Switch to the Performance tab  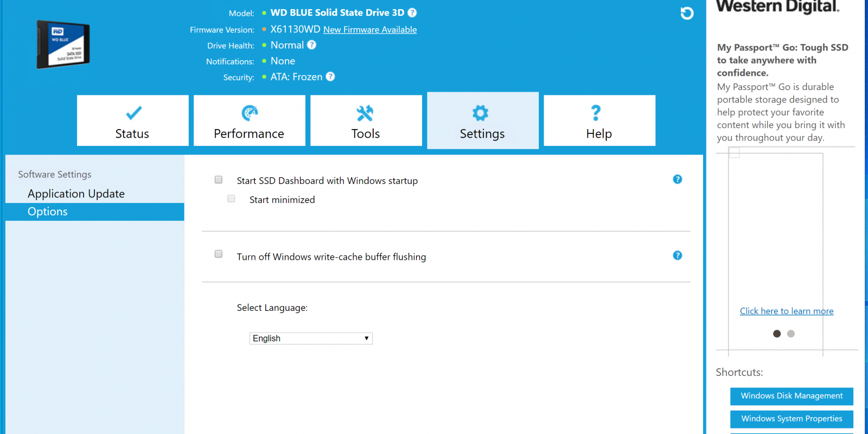point(250,120)
